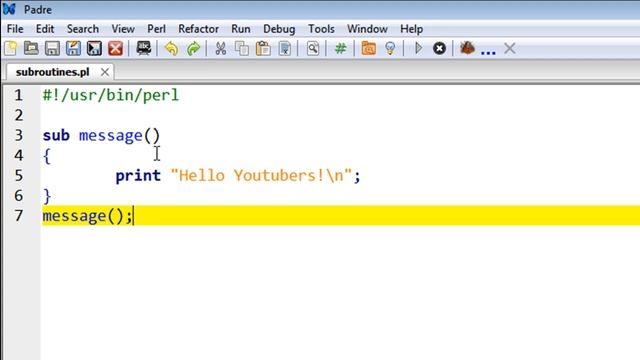
Task: Click the Save file floppy icon
Action: coord(52,49)
